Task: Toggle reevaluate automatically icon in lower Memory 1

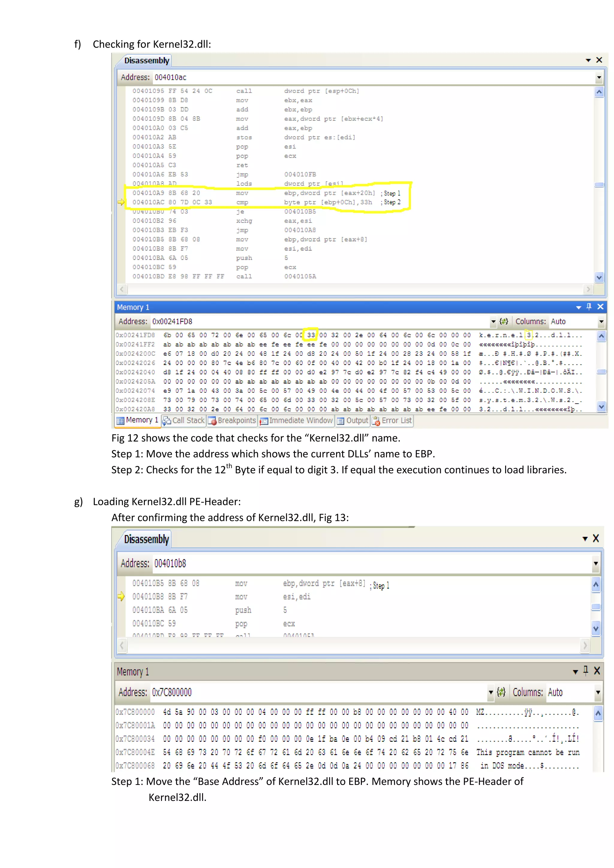Action: coord(501,692)
